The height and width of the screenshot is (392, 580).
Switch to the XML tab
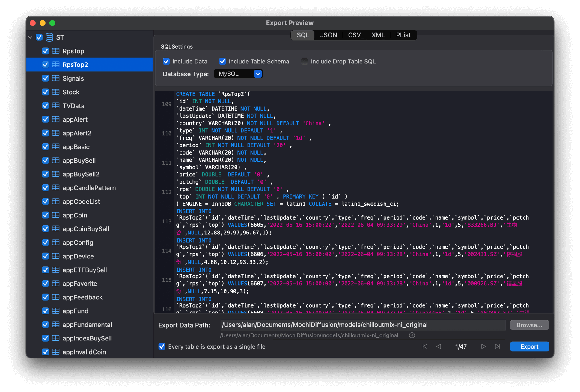pyautogui.click(x=378, y=35)
